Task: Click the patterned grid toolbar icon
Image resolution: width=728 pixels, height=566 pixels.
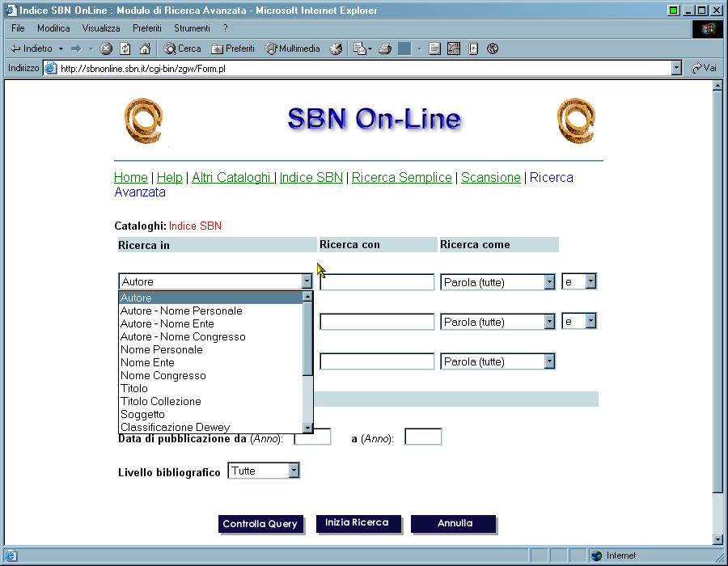Action: tap(454, 49)
